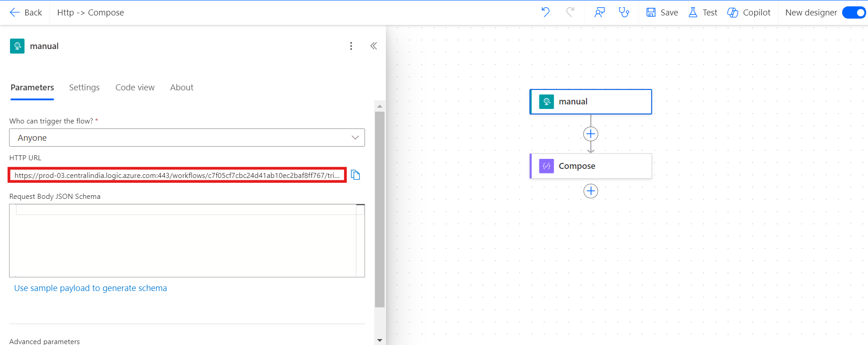This screenshot has height=345, width=868.
Task: Open the Code view tab
Action: click(135, 88)
